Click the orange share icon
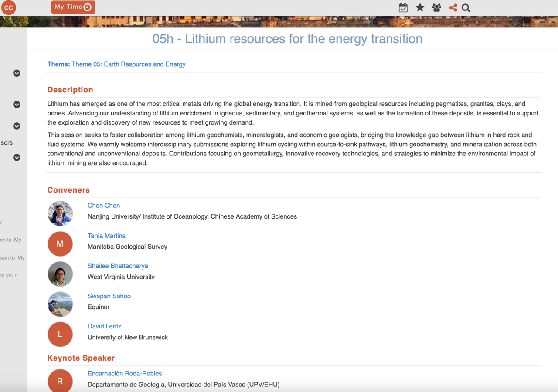Screen dimensions: 558x392 [x=453, y=8]
